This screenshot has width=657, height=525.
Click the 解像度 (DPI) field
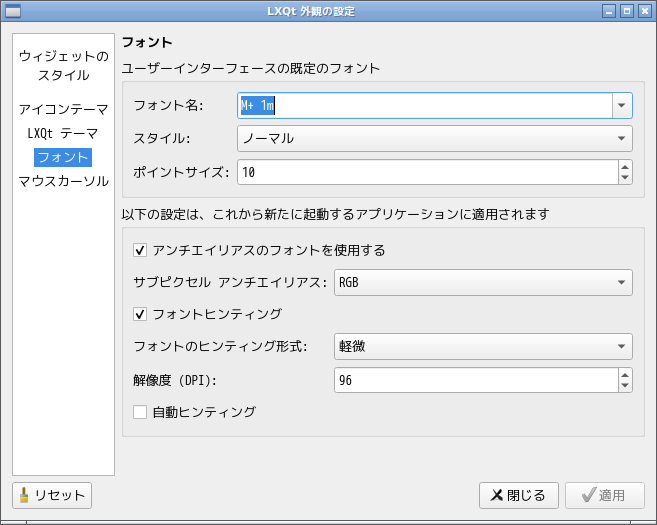coord(476,380)
